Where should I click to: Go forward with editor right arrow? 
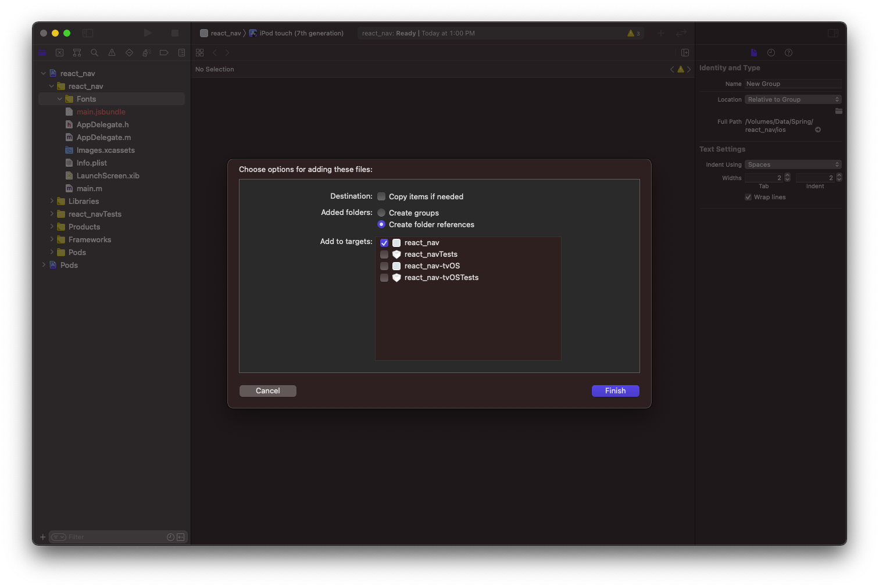click(x=227, y=53)
